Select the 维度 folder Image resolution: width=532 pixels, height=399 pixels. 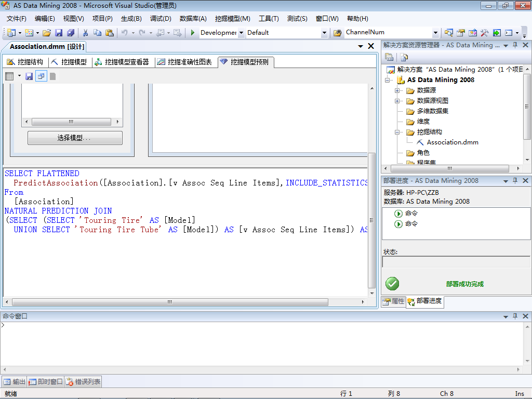pos(423,122)
